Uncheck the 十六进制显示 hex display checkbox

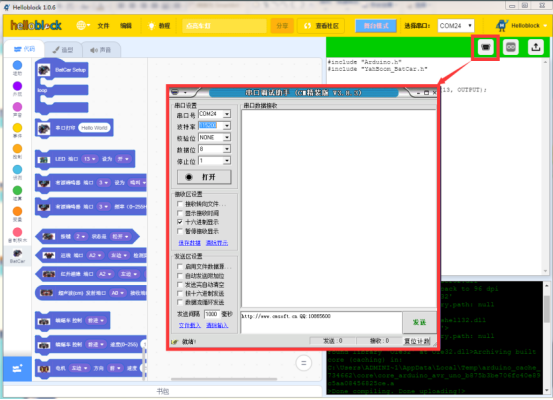click(180, 222)
